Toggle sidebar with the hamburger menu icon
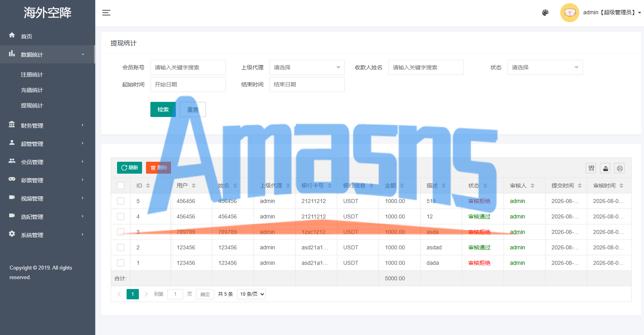The width and height of the screenshot is (644, 335). [x=106, y=13]
